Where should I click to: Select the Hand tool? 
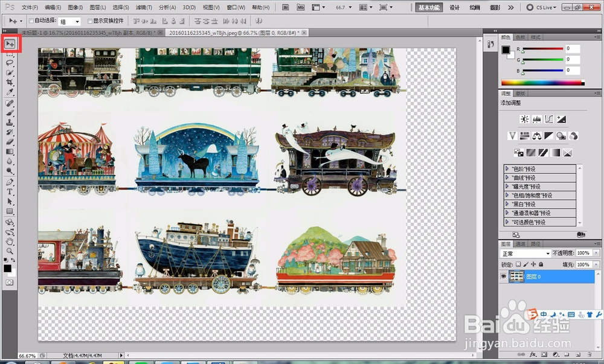10,241
